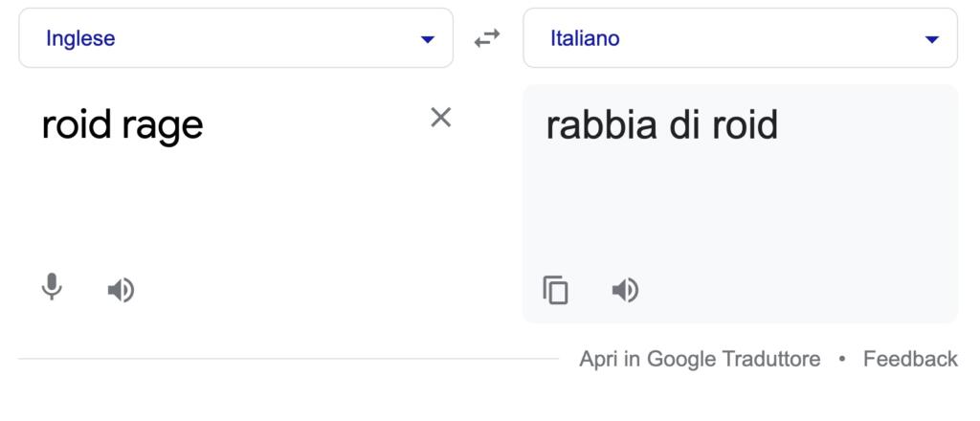The image size is (980, 421).
Task: Swap the source and target languages
Action: click(488, 38)
